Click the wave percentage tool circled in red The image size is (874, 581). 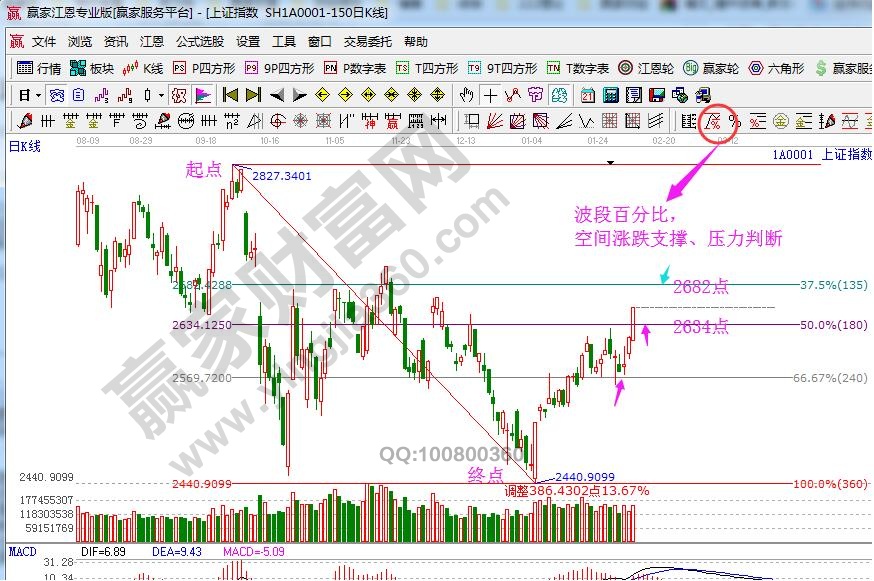click(714, 122)
